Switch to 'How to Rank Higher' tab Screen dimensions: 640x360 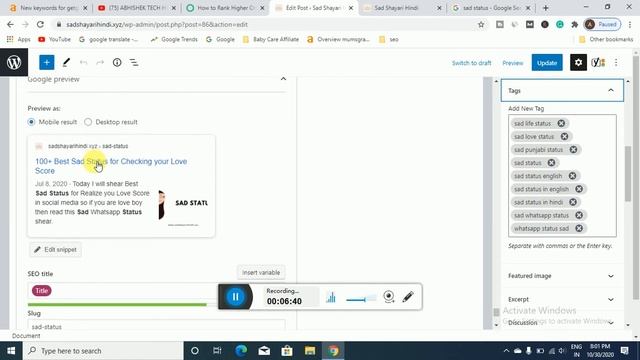225,8
